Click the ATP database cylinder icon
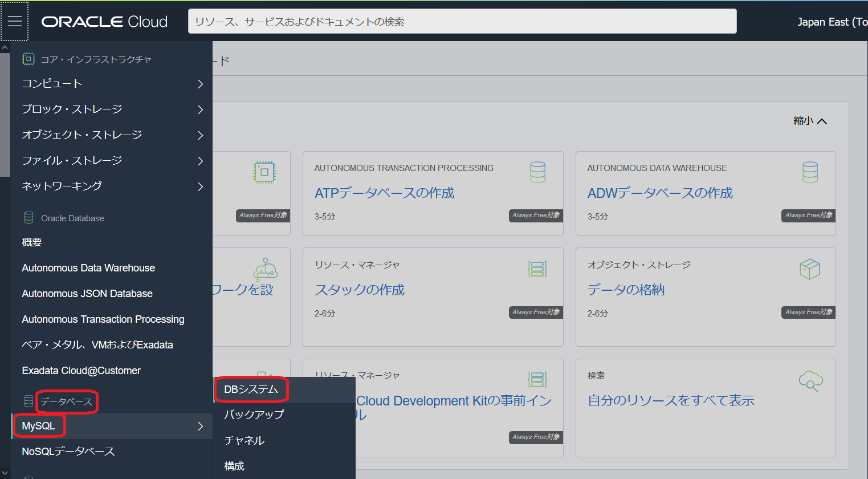 tap(537, 172)
